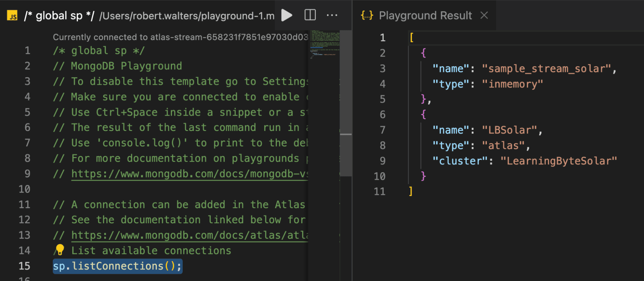Run the playground with the play button

click(x=286, y=15)
